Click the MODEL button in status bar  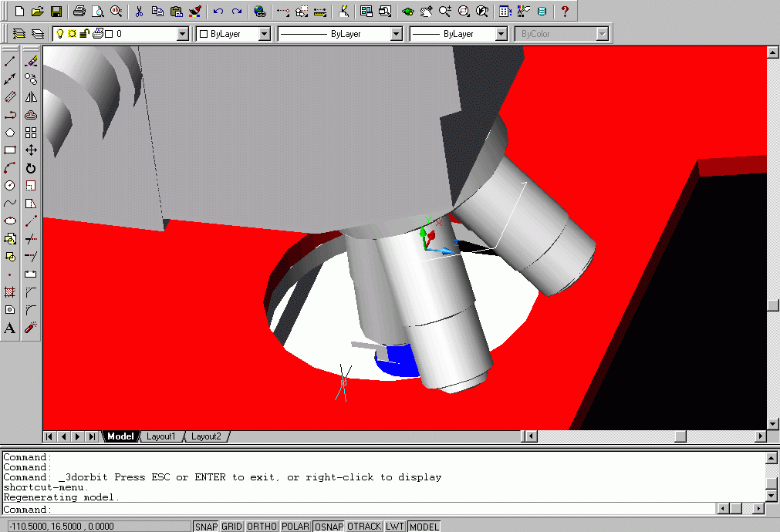424,527
